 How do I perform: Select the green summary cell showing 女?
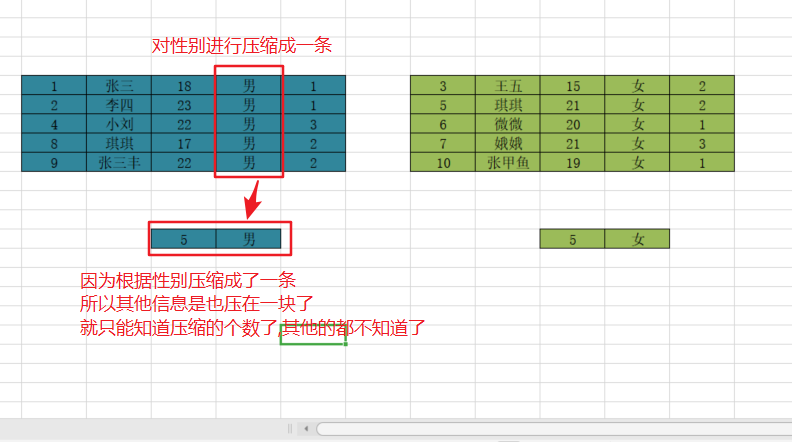pyautogui.click(x=637, y=239)
